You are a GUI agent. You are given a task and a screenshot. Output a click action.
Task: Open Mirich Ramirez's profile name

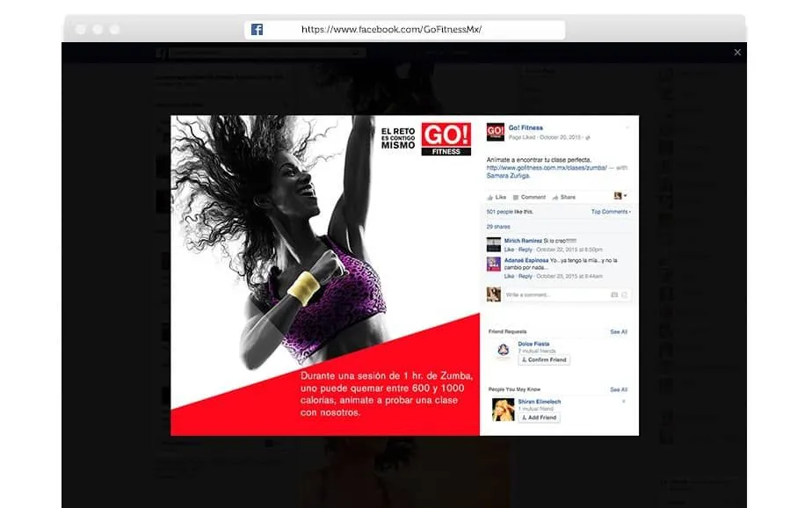click(523, 241)
